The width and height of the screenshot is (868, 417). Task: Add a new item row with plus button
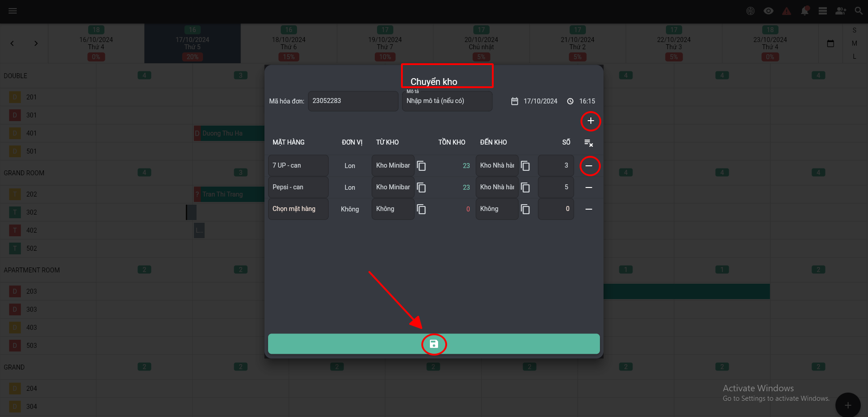click(590, 121)
